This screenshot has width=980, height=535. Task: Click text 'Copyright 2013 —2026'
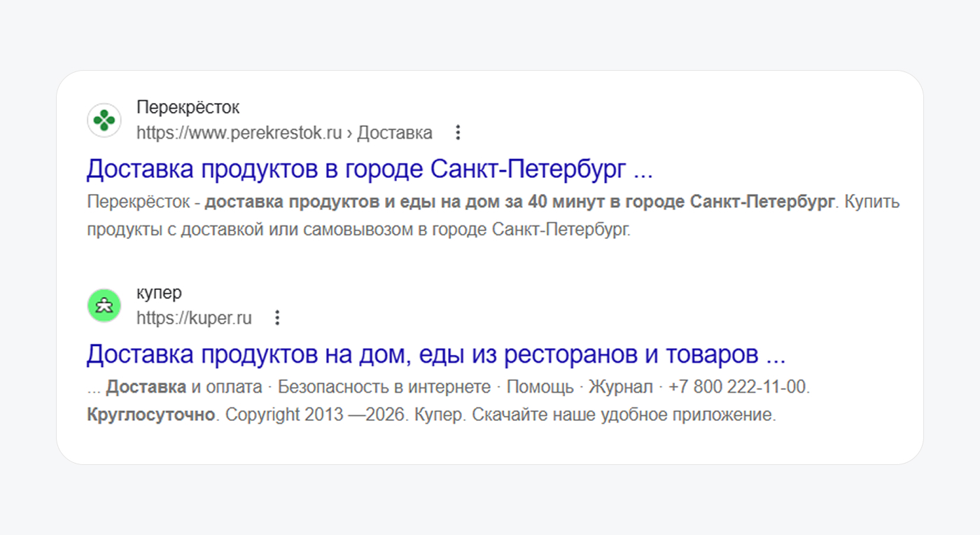[x=315, y=415]
